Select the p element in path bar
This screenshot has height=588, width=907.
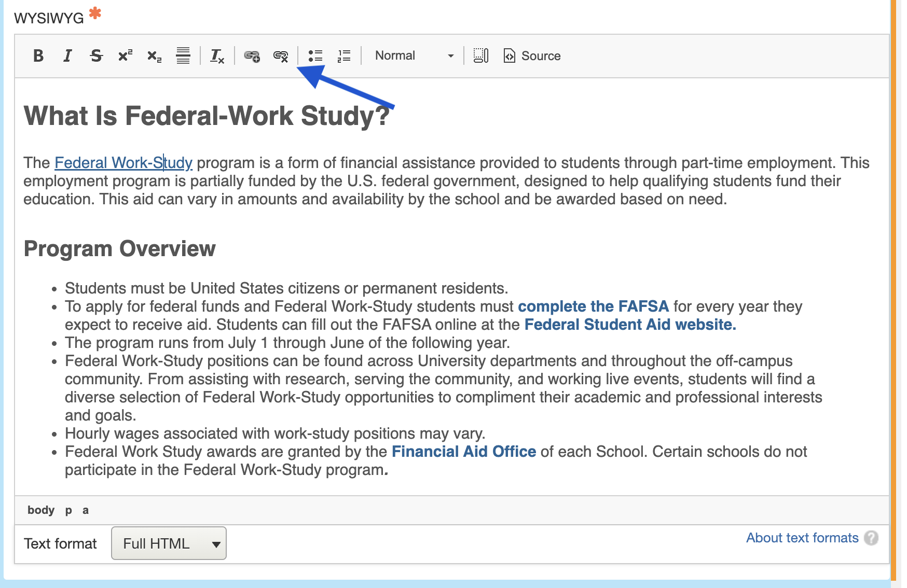pos(68,510)
